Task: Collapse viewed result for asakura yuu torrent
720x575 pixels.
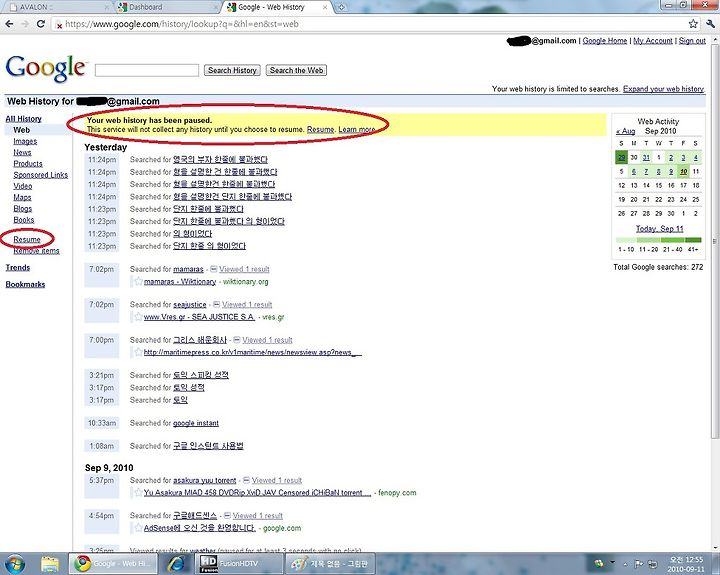Action: point(247,480)
